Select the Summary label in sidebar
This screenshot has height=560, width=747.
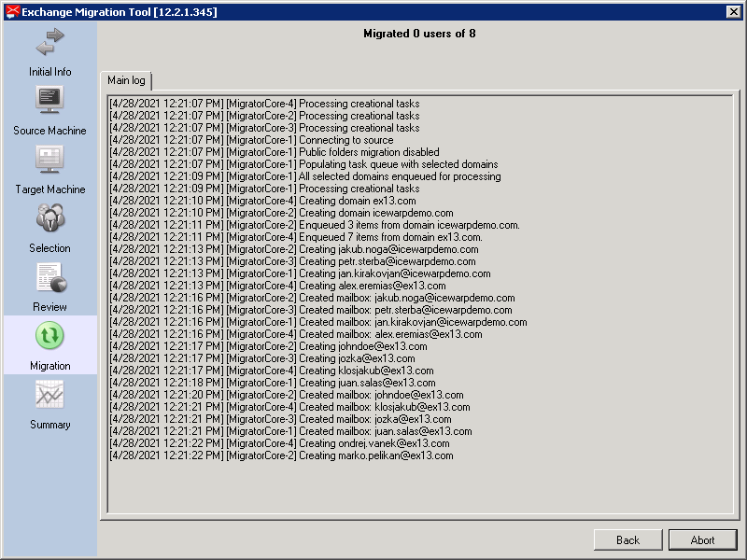pos(50,425)
